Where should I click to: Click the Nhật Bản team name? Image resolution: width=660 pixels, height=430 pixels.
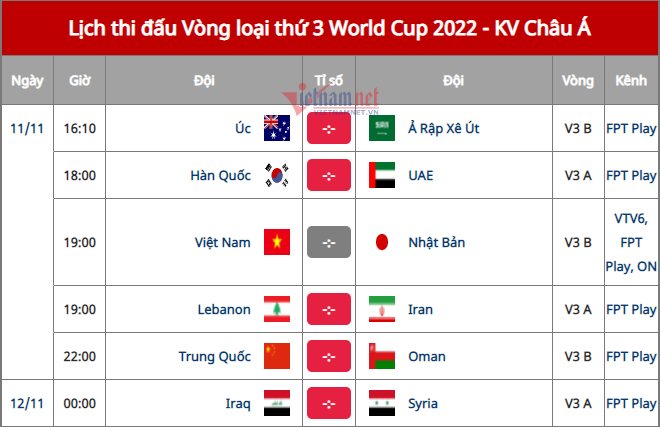tap(437, 242)
